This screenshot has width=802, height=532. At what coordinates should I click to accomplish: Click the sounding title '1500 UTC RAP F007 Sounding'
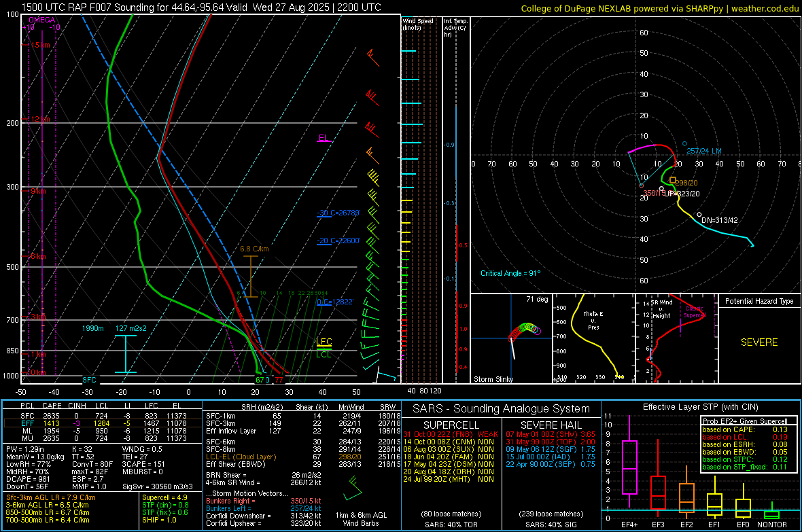(x=88, y=7)
